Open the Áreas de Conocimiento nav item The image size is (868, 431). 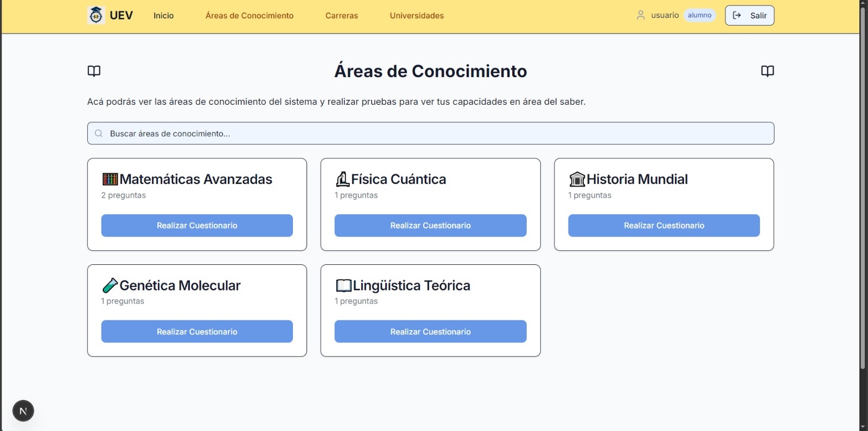click(x=250, y=16)
